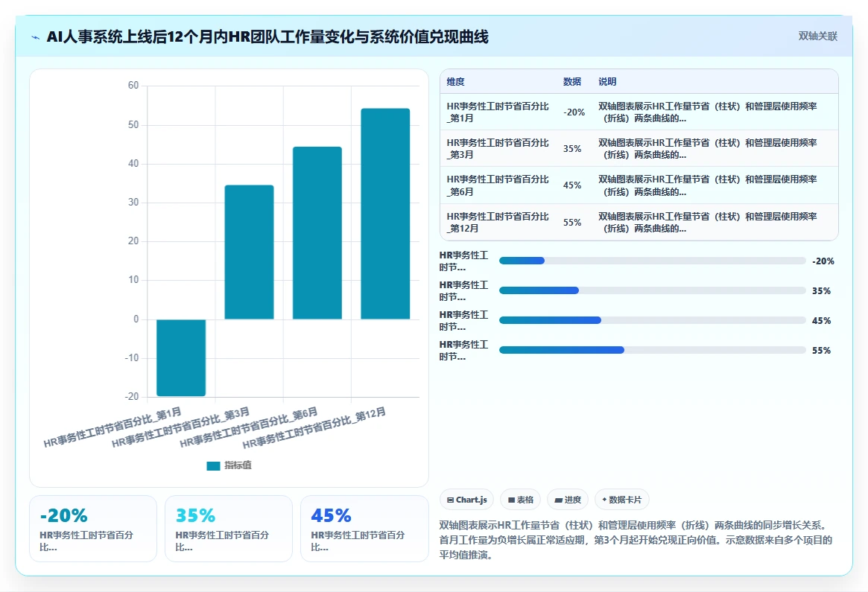Click the 数据卡片 chip
This screenshot has height=592, width=868.
pos(621,500)
